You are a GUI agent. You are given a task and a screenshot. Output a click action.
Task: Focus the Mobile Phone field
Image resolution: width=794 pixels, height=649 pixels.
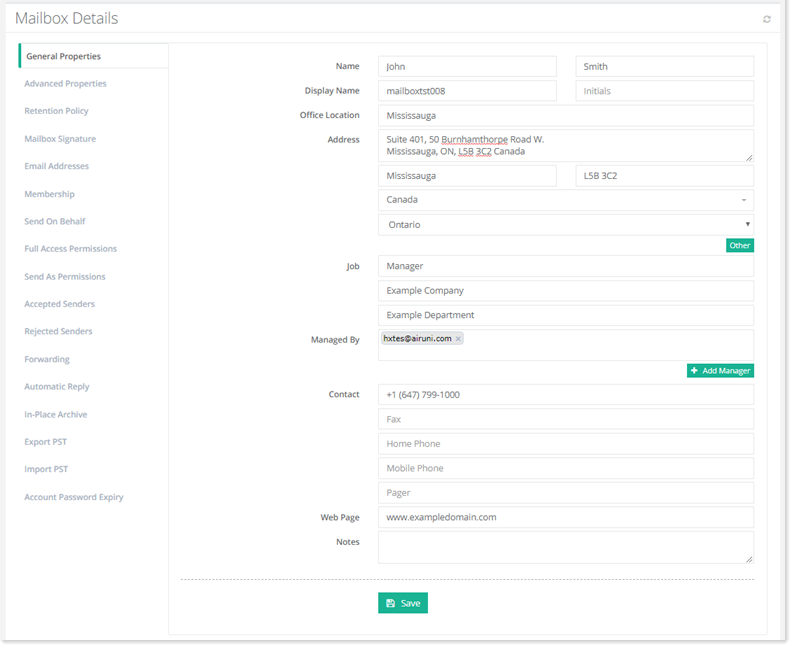pos(565,468)
